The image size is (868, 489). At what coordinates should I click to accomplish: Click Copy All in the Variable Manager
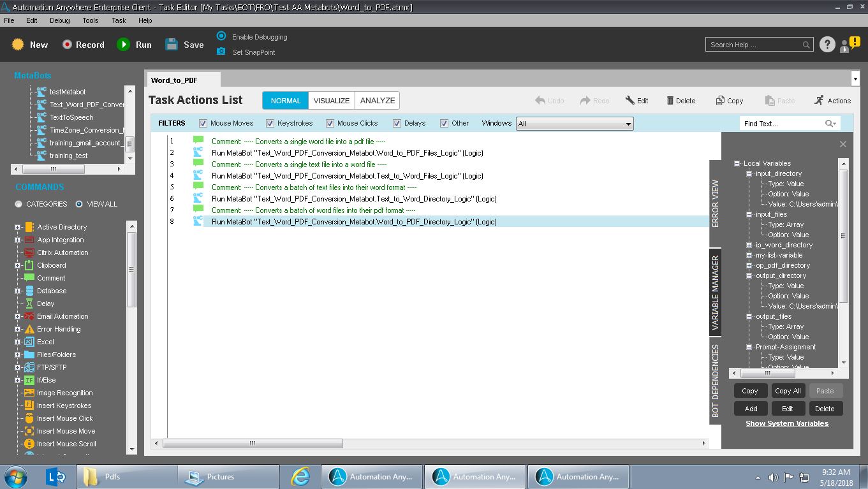click(788, 391)
